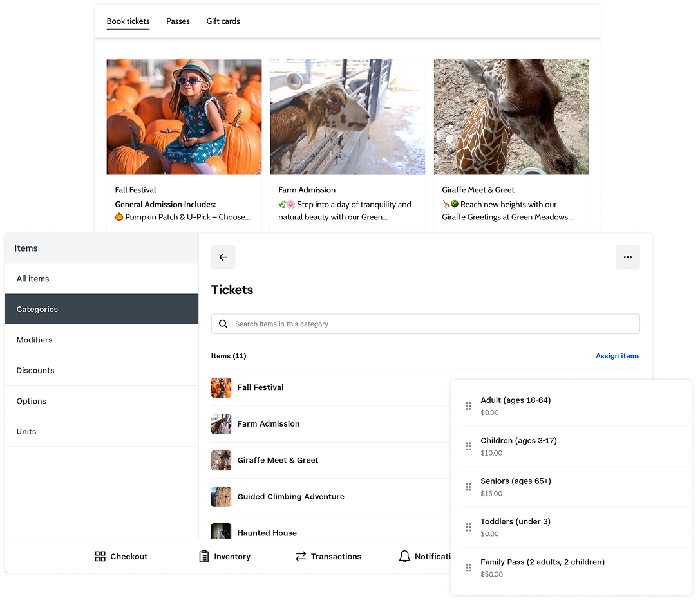Click the Transactions arrows icon
700x603 pixels.
[301, 556]
